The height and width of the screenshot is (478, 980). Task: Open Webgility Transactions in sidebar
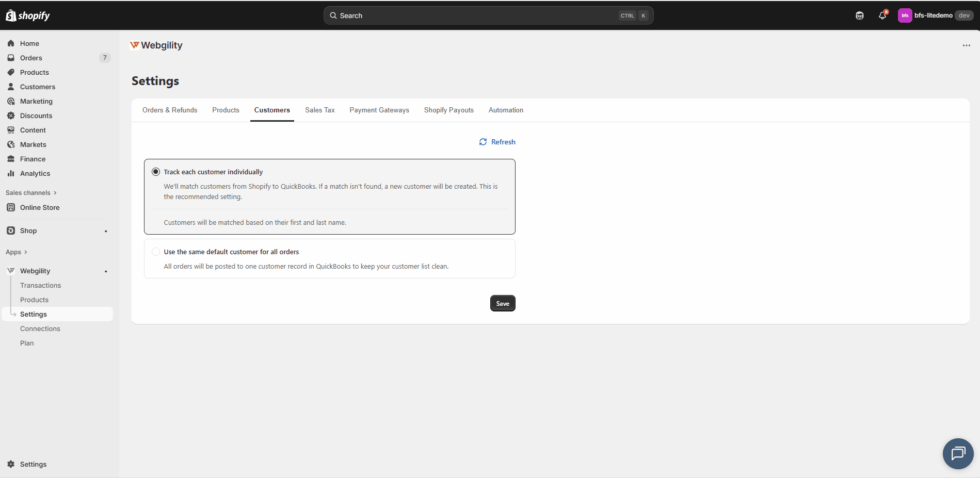coord(40,285)
